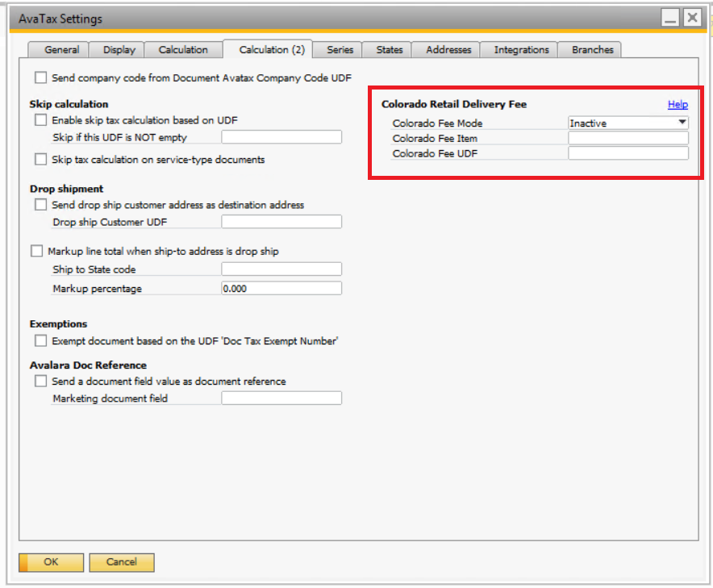This screenshot has width=713, height=588.
Task: Tick Skip tax calculation on service-type documents
Action: pos(40,159)
